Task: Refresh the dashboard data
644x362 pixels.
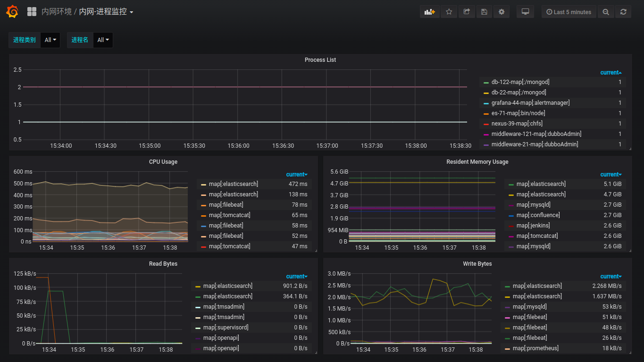Action: (623, 12)
